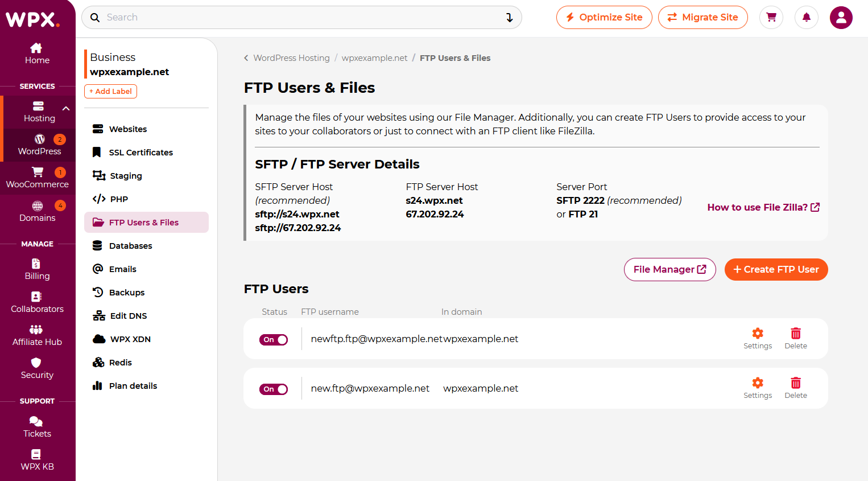Open WordPress hosting services
The width and height of the screenshot is (868, 481).
pos(39,145)
